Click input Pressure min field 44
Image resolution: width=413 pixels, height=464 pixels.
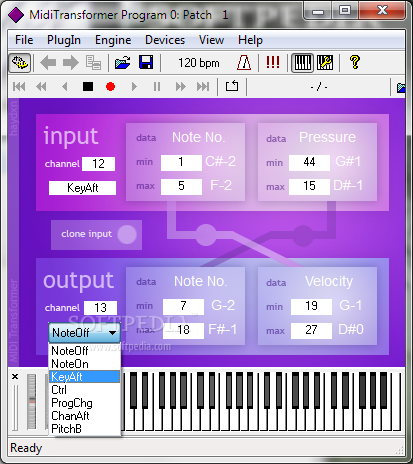click(309, 163)
